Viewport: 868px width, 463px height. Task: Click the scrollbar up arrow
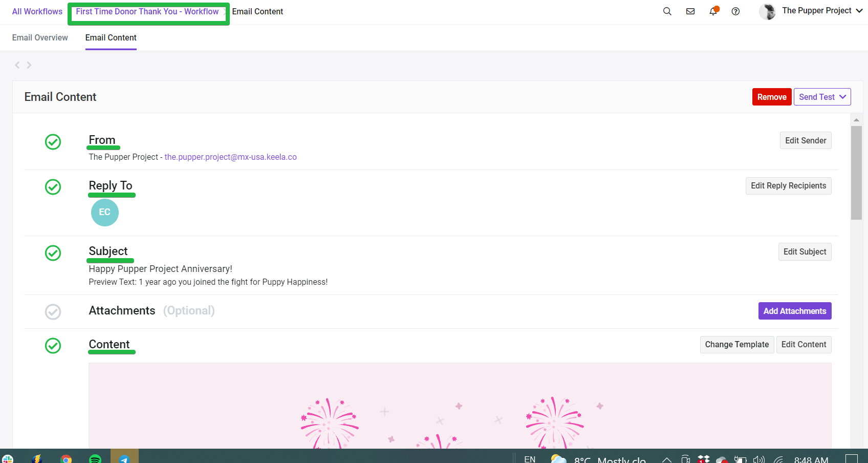(x=856, y=120)
